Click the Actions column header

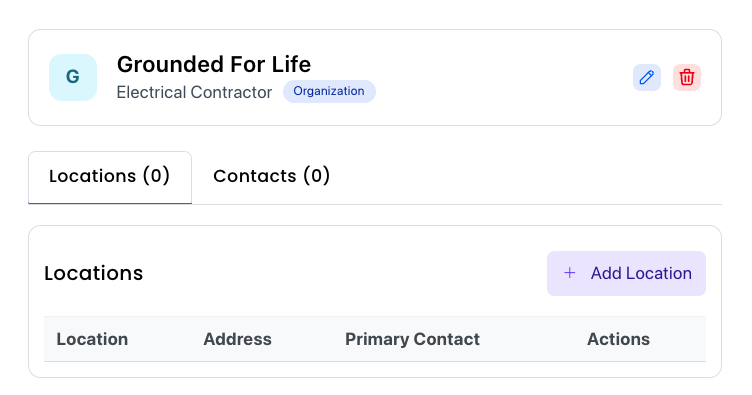pos(618,339)
